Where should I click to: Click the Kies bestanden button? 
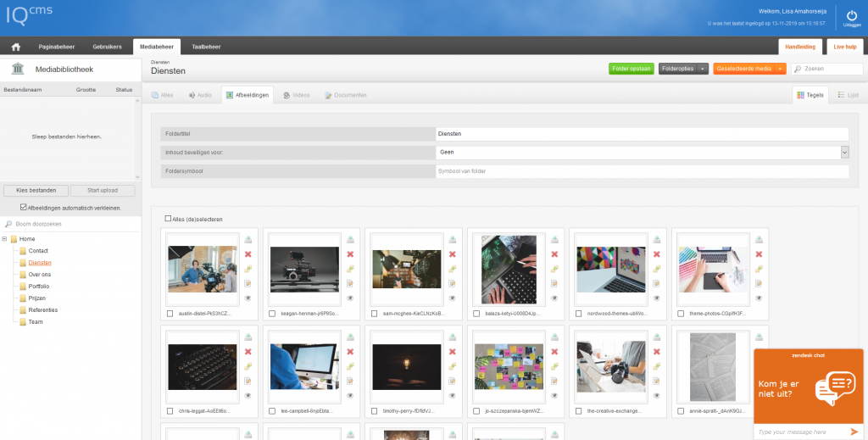click(36, 191)
